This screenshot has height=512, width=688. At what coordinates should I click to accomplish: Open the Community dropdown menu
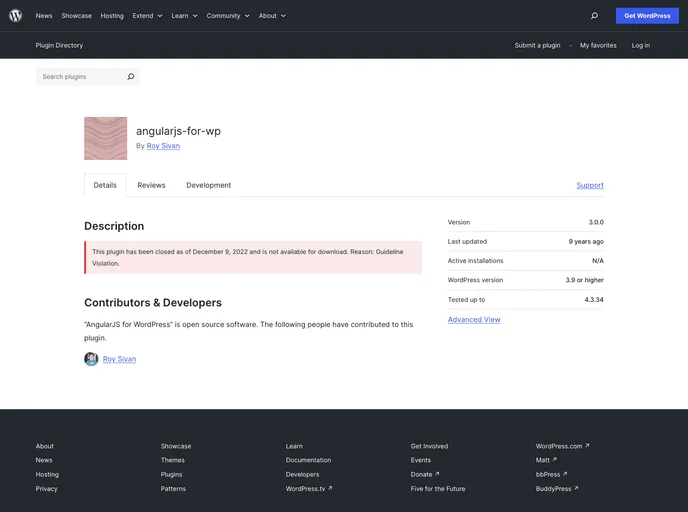[228, 16]
